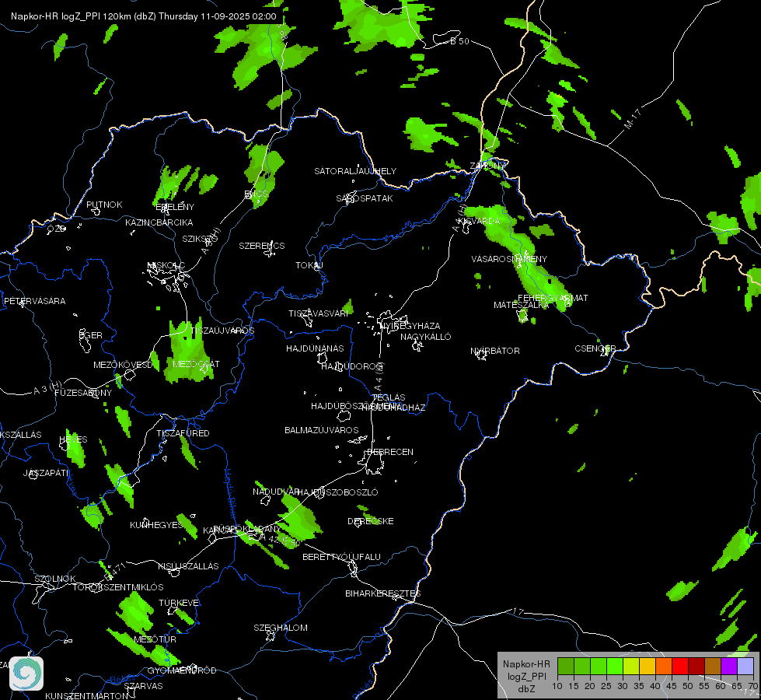Click the KAZINCBARCIKA label
Image resolution: width=761 pixels, height=700 pixels.
(x=159, y=222)
